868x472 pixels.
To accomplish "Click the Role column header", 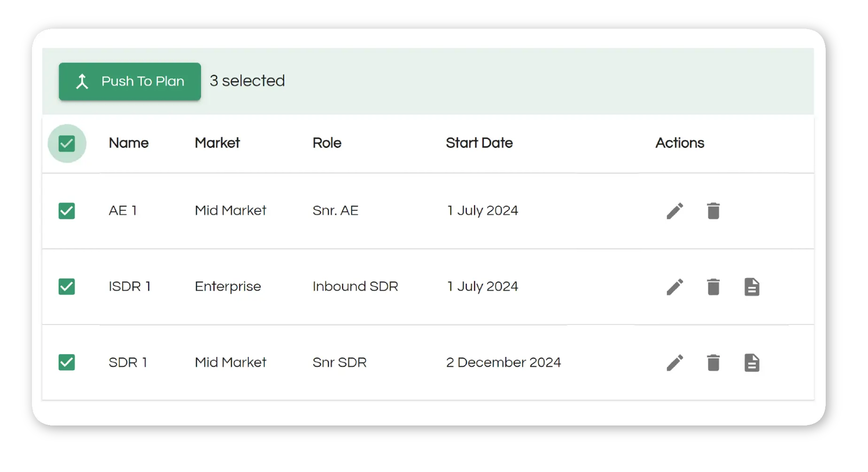I will pyautogui.click(x=327, y=143).
